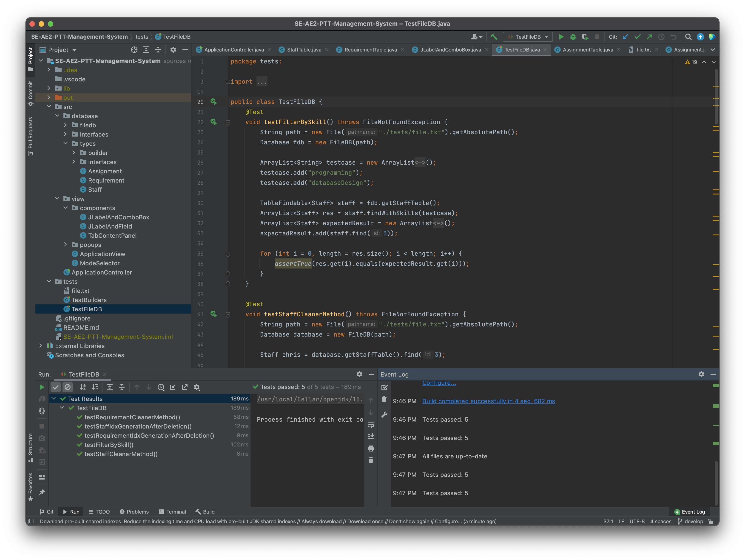Open TestFileDB run configuration dropdown
This screenshot has height=560, width=745.
(x=528, y=37)
